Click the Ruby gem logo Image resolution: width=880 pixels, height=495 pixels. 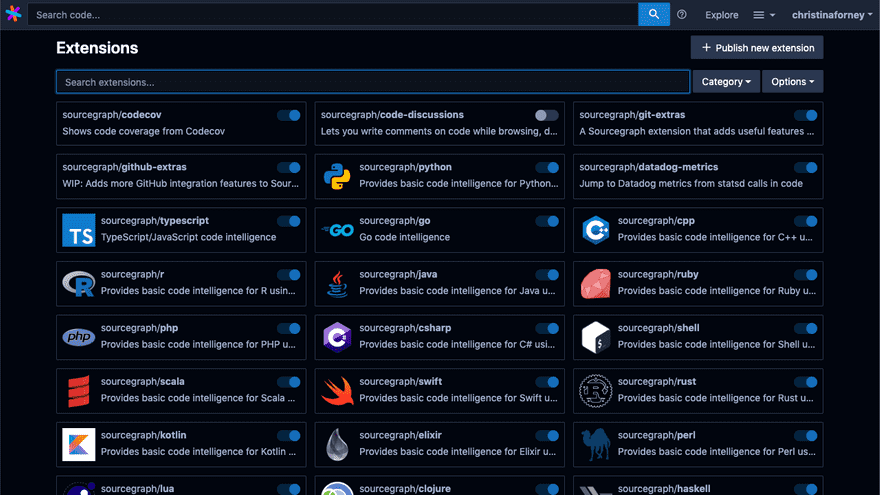point(595,283)
